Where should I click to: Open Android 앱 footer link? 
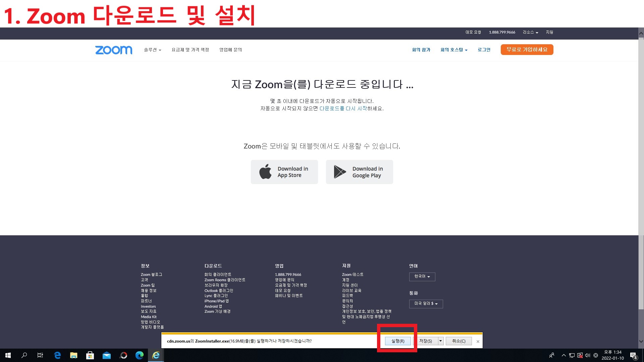point(213,306)
